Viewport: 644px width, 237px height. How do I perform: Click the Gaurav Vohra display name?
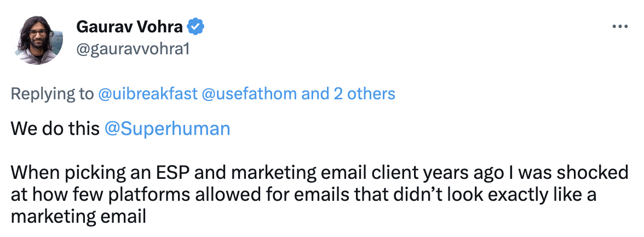(130, 26)
